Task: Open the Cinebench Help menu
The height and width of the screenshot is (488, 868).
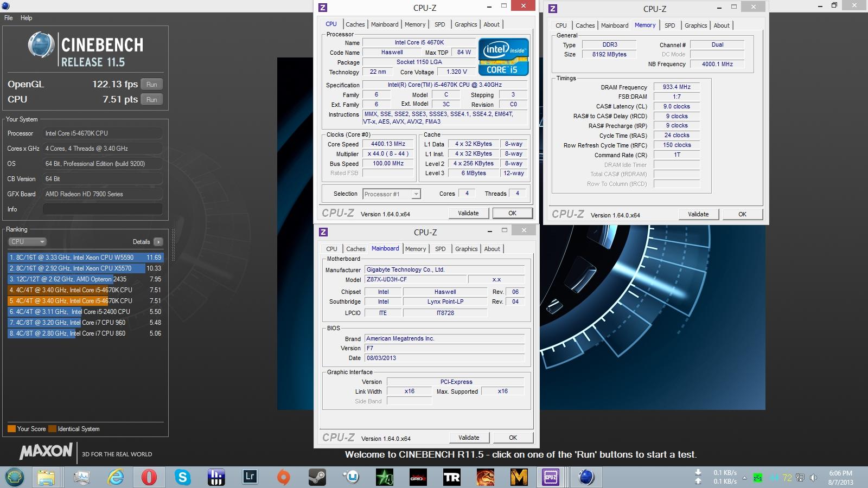Action: click(x=26, y=18)
